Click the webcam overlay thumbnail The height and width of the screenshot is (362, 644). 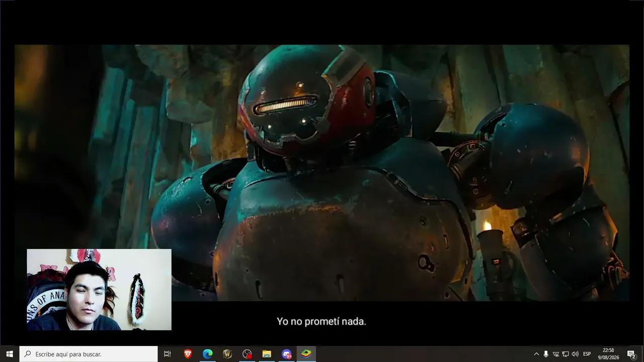pos(99,290)
